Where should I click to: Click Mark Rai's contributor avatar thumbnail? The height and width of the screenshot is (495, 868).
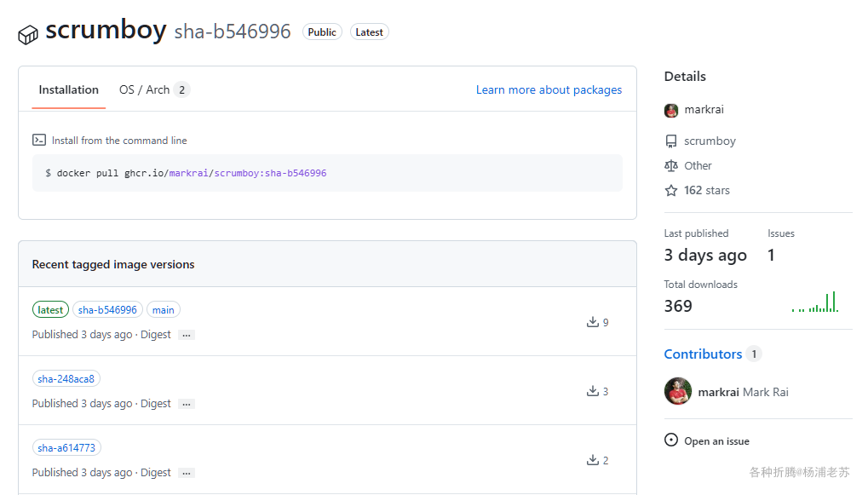(x=678, y=391)
